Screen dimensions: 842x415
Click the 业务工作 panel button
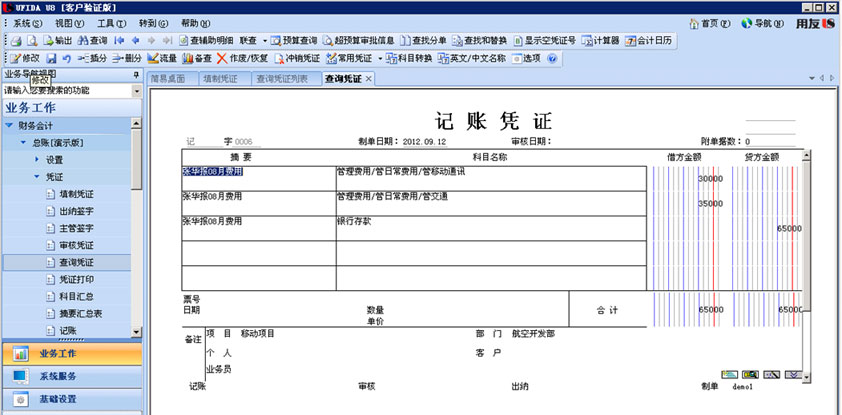pos(71,354)
